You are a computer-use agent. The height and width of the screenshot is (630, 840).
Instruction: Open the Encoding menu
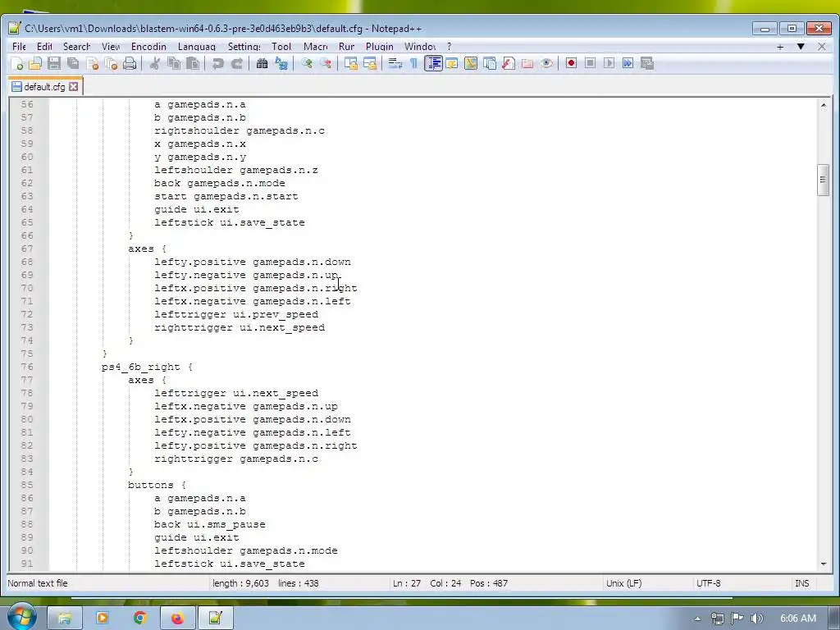tap(148, 47)
